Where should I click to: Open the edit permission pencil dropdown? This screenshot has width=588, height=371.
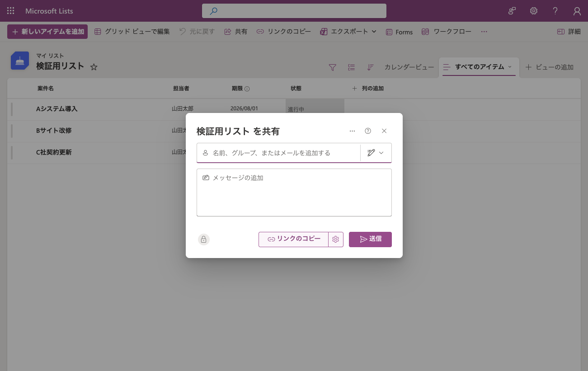pos(376,153)
